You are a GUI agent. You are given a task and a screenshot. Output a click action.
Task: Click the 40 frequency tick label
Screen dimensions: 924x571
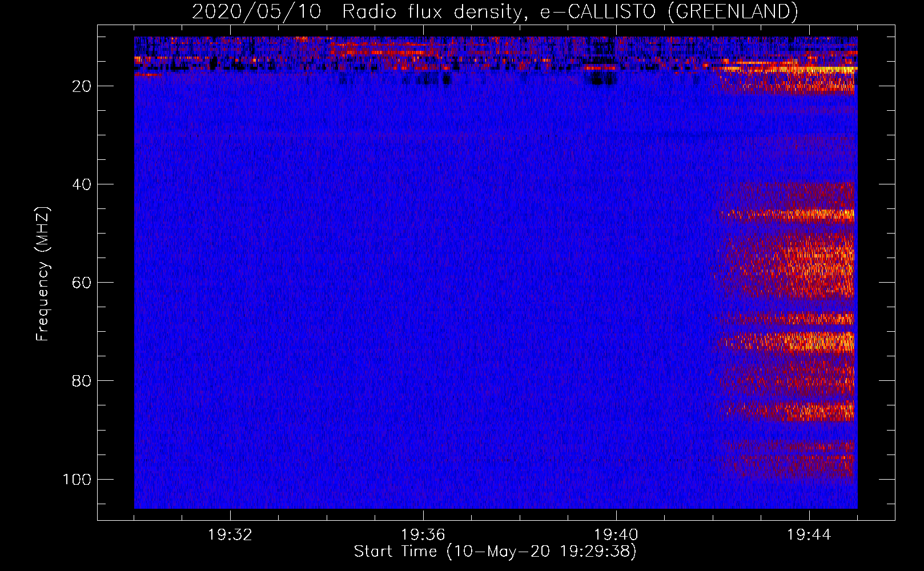coord(82,184)
